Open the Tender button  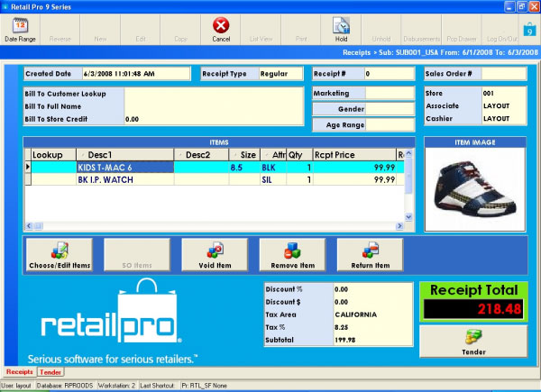coord(473,342)
